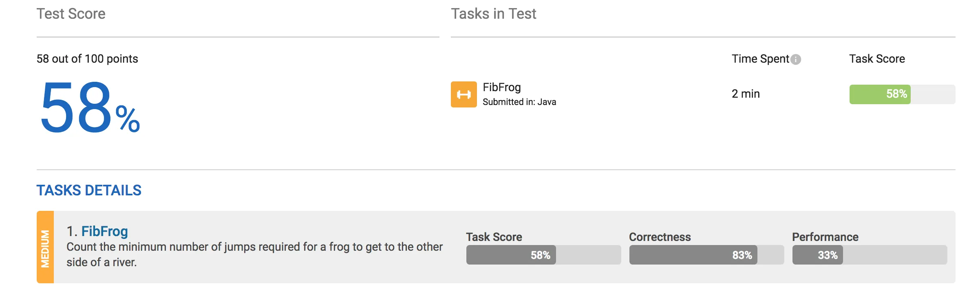Click the 'Submitted in: Java' text

519,102
